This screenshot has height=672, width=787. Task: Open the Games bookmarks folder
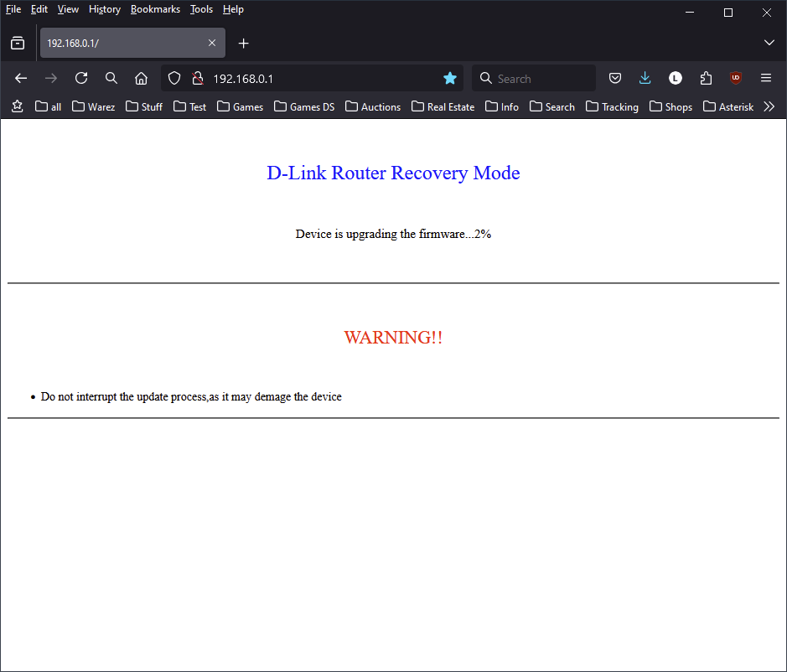240,107
